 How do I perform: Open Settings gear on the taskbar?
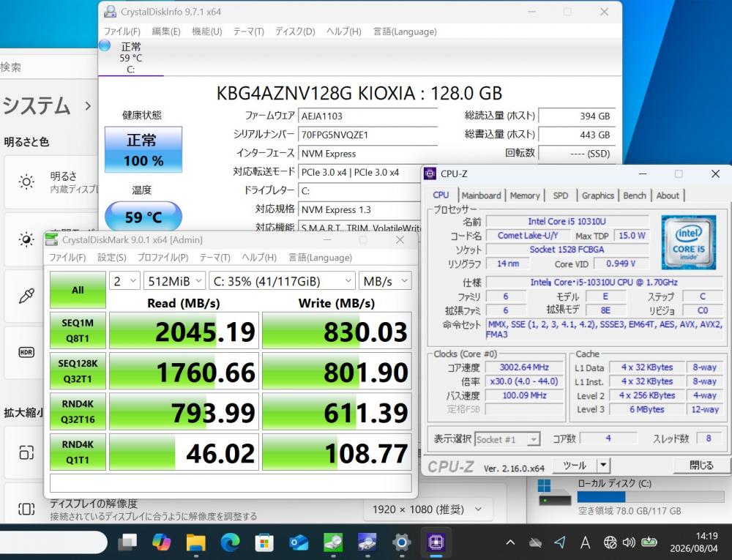[401, 542]
